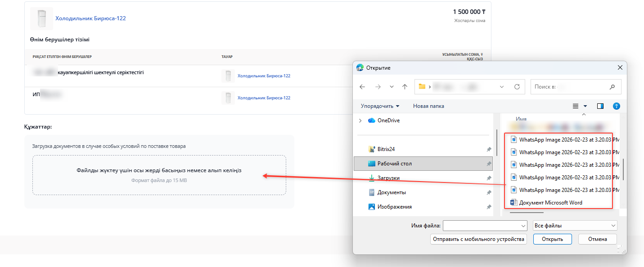Refresh the folder listing

(517, 87)
